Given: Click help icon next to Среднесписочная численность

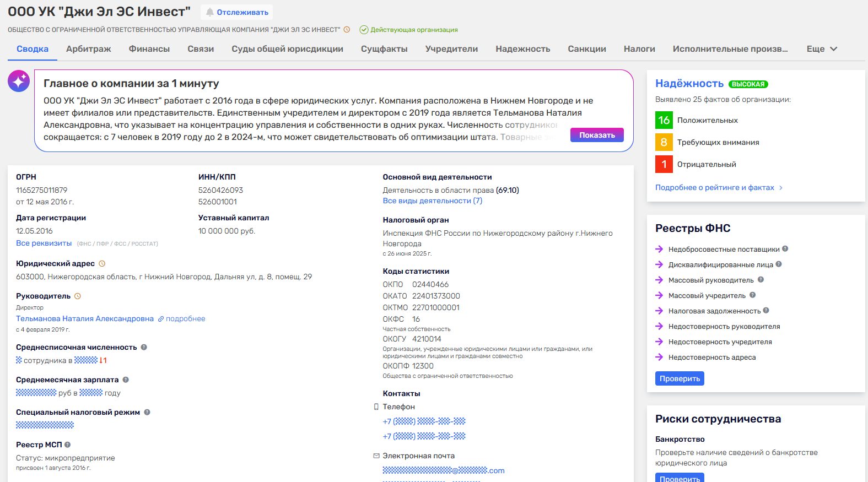Looking at the screenshot, I should pyautogui.click(x=144, y=348).
